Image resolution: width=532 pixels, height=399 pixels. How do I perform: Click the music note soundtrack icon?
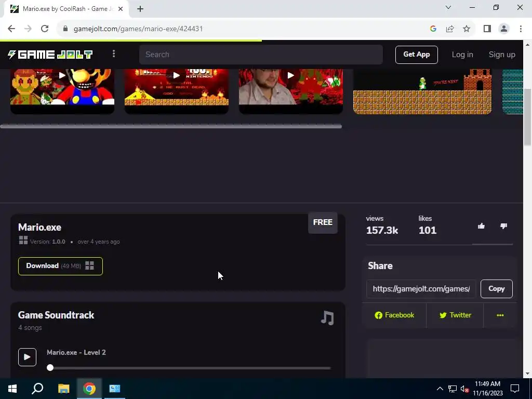tap(327, 318)
